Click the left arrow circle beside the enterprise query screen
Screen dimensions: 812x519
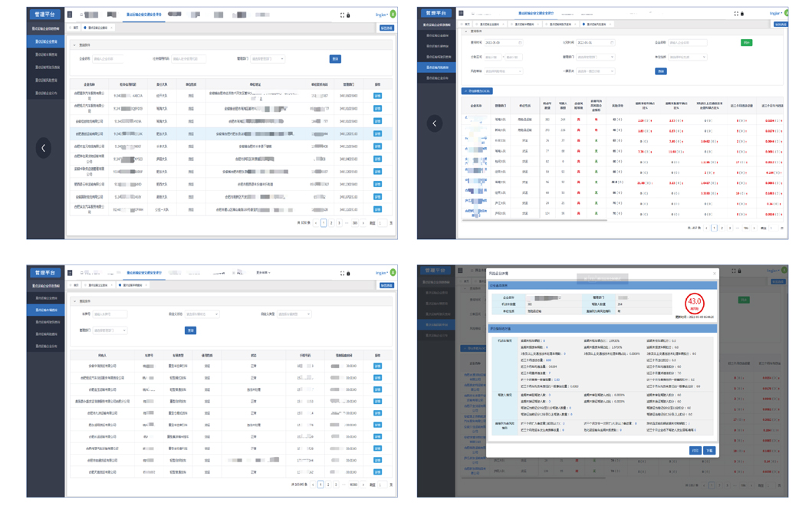click(44, 148)
